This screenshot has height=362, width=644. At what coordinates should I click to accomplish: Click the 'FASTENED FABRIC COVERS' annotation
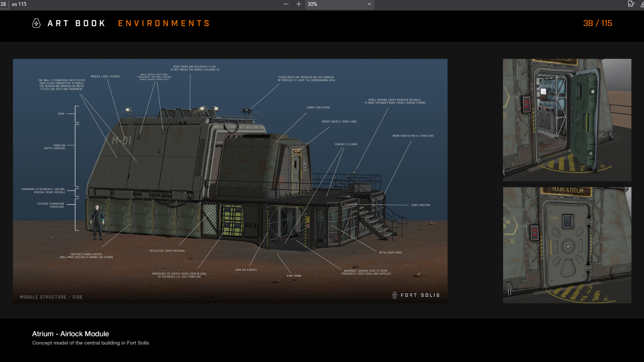pyautogui.click(x=86, y=256)
